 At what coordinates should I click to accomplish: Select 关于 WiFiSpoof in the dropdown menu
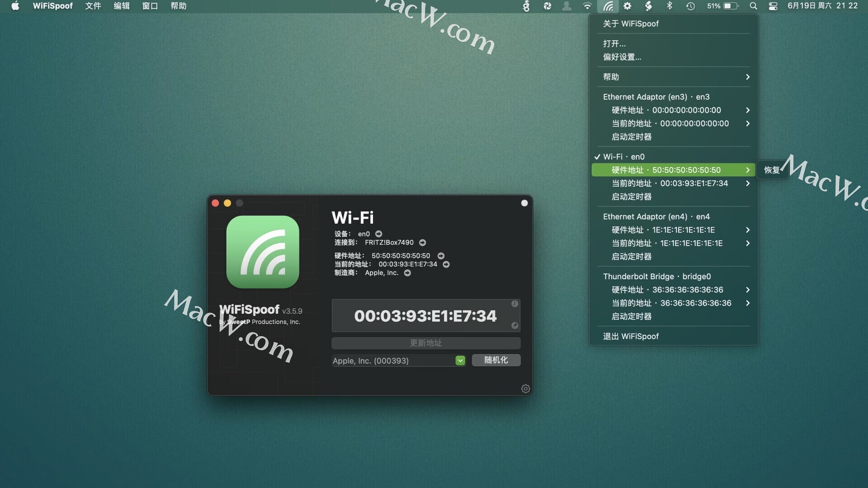(673, 23)
